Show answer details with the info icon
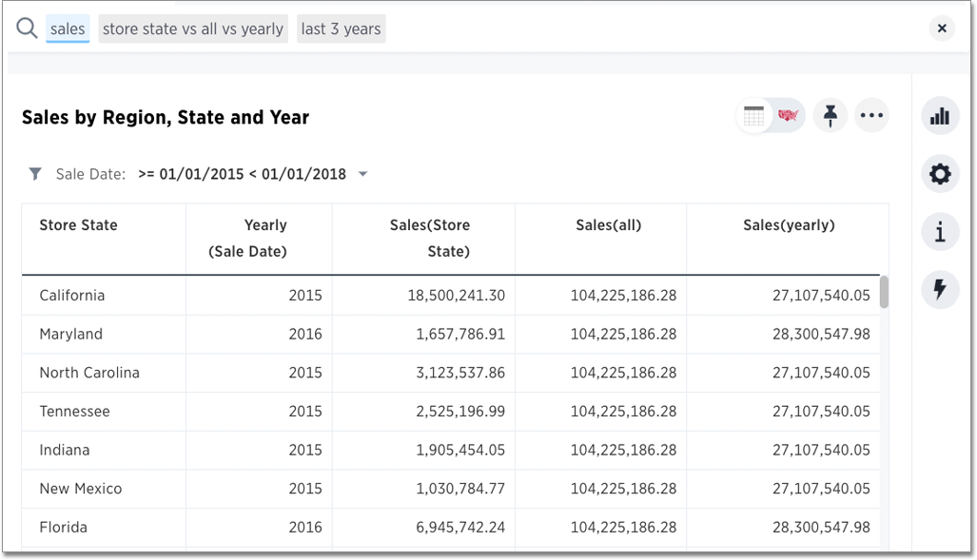The image size is (977, 560). point(939,231)
